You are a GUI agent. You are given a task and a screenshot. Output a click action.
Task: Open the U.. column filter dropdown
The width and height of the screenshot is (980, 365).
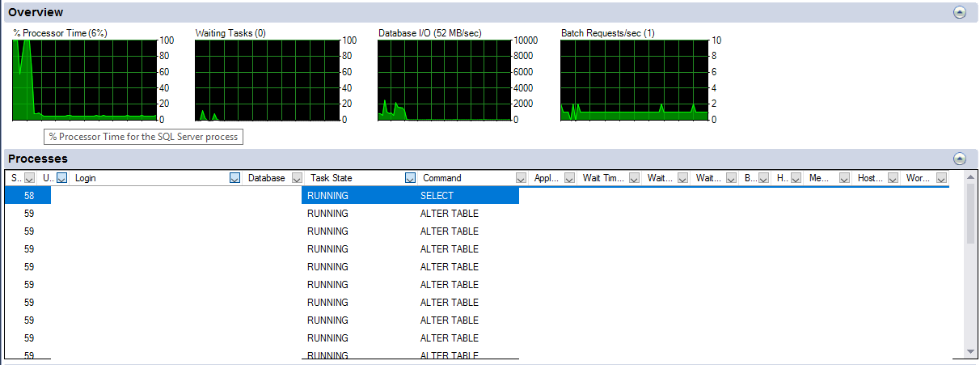click(x=63, y=178)
